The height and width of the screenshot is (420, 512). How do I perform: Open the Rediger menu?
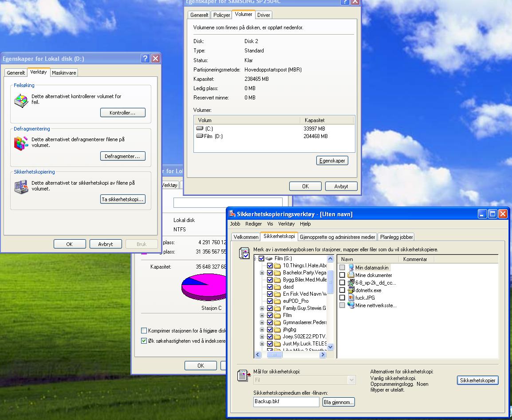click(x=254, y=224)
